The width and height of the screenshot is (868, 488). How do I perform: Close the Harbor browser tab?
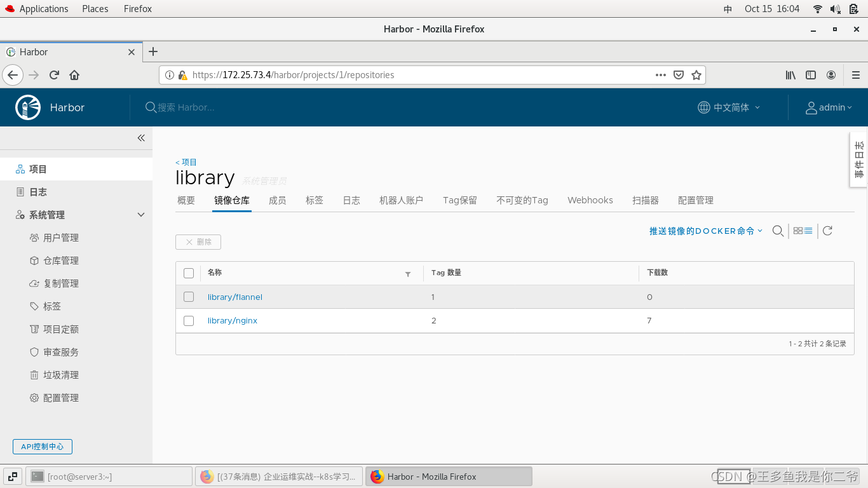tap(132, 52)
